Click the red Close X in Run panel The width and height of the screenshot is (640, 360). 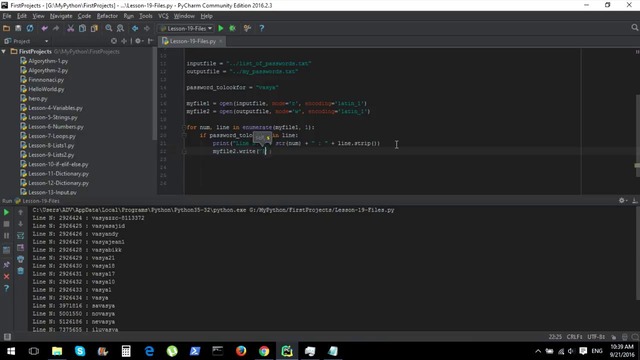pyautogui.click(x=6, y=277)
